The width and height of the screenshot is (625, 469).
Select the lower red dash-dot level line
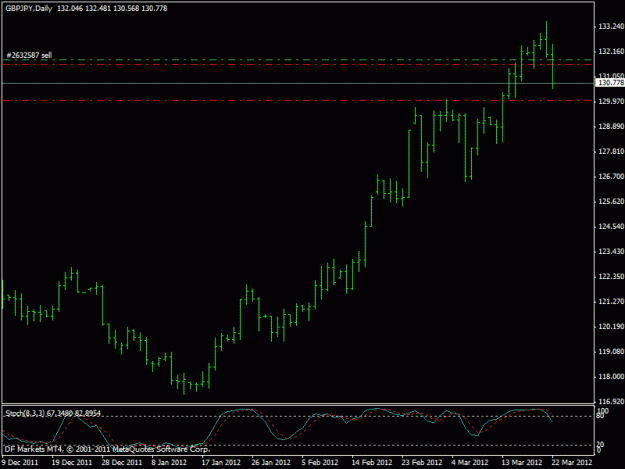coord(297,100)
